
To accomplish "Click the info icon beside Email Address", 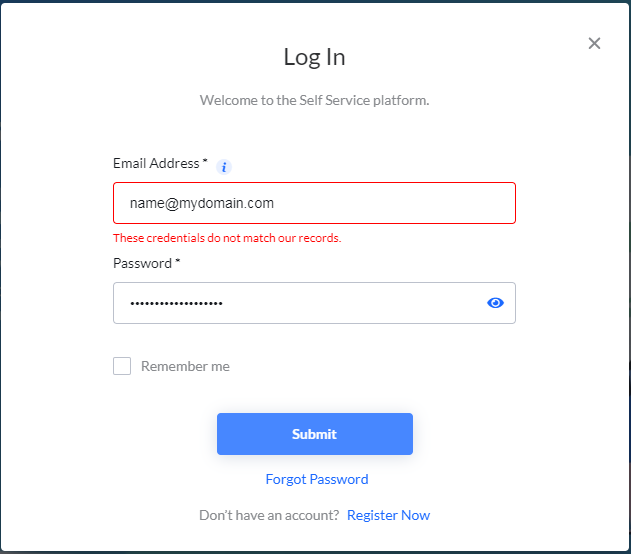I will click(225, 167).
